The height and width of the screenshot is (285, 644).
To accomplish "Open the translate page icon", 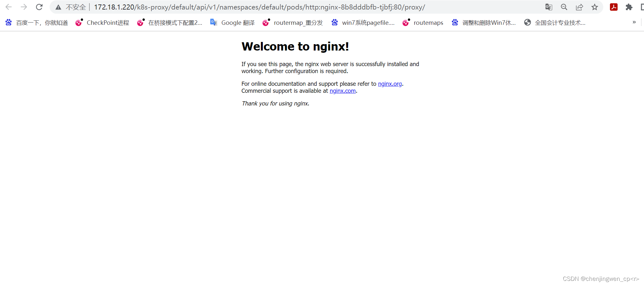I will (549, 7).
